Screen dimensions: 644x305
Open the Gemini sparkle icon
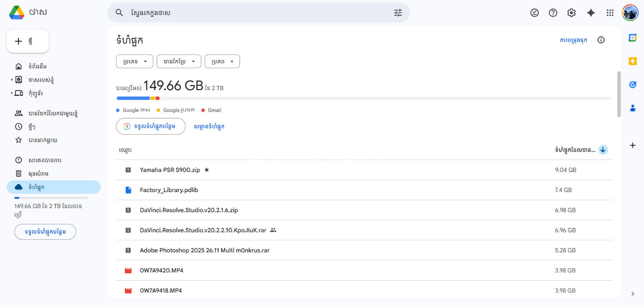tap(591, 13)
